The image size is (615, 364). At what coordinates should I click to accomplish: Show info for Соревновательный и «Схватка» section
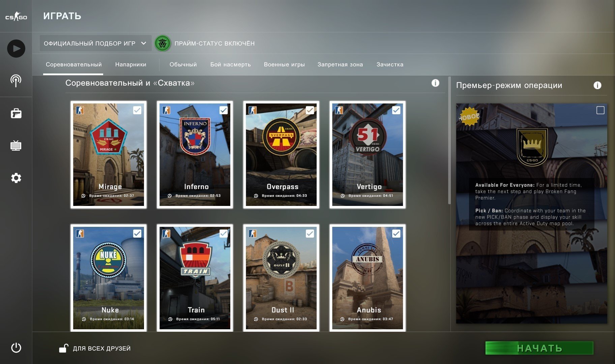tap(435, 83)
